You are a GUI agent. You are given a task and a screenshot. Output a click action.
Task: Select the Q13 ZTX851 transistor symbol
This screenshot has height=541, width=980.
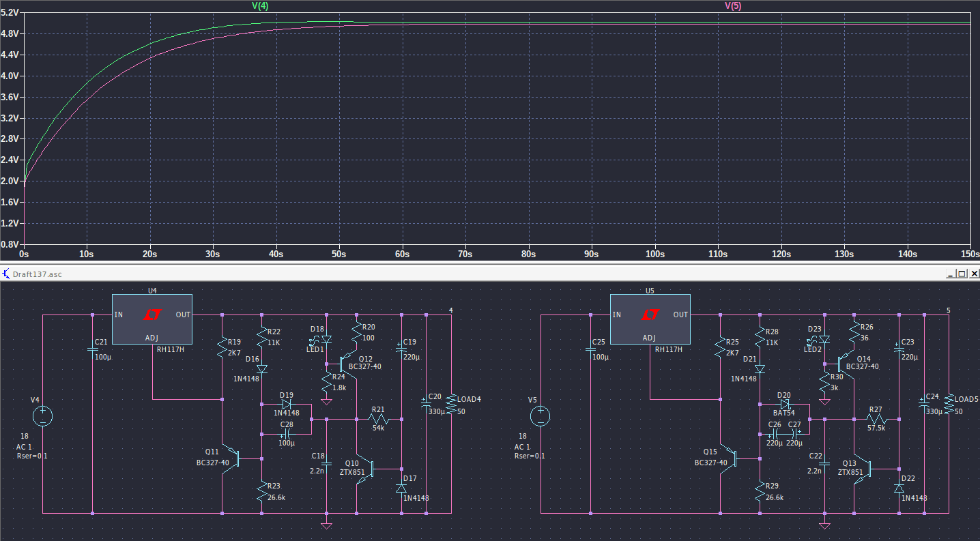coord(864,470)
